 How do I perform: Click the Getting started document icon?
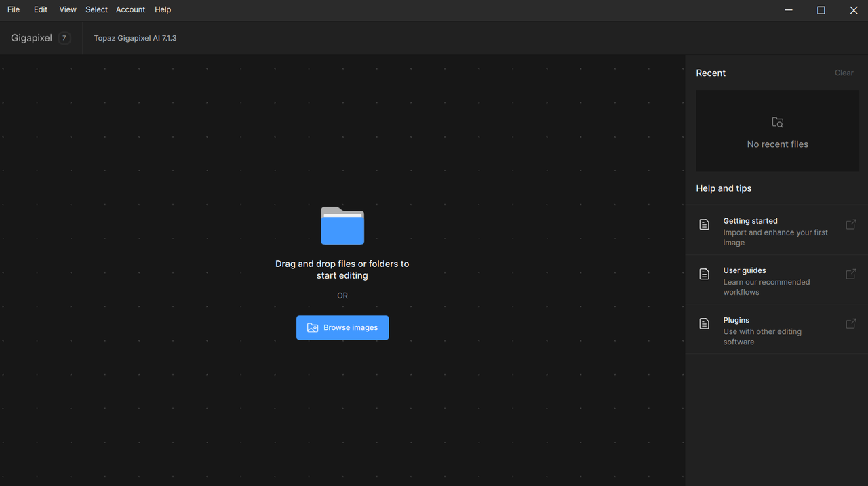click(x=705, y=224)
